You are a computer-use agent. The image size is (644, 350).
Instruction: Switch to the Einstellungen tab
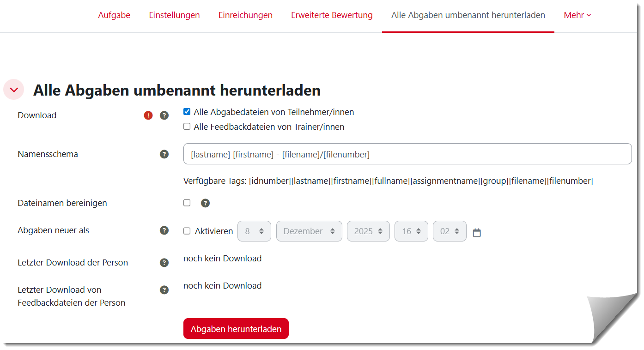(174, 15)
